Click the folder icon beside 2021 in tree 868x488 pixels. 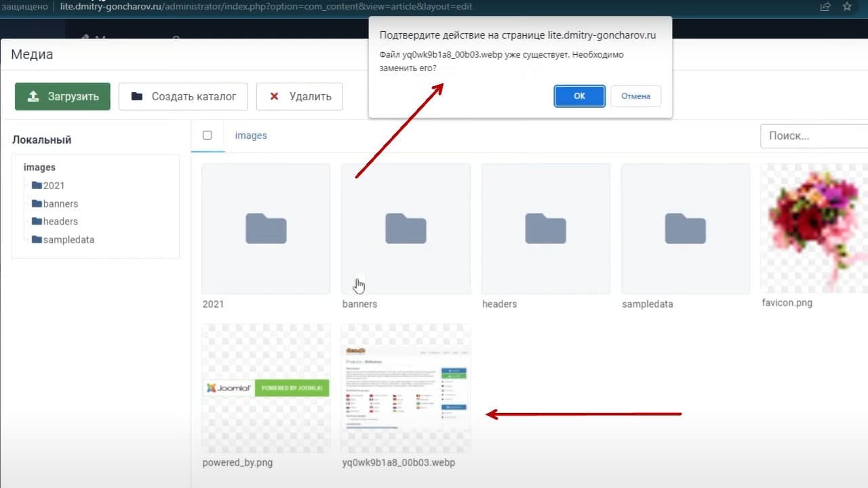37,185
